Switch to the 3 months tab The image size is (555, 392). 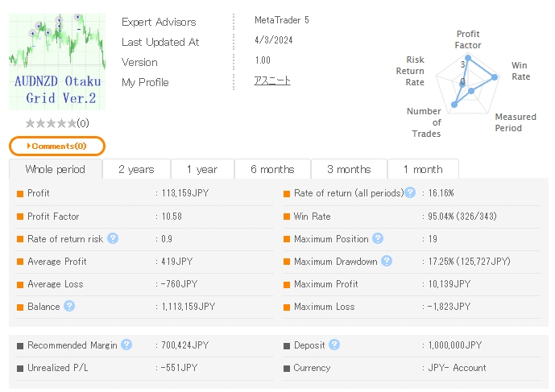click(x=349, y=169)
